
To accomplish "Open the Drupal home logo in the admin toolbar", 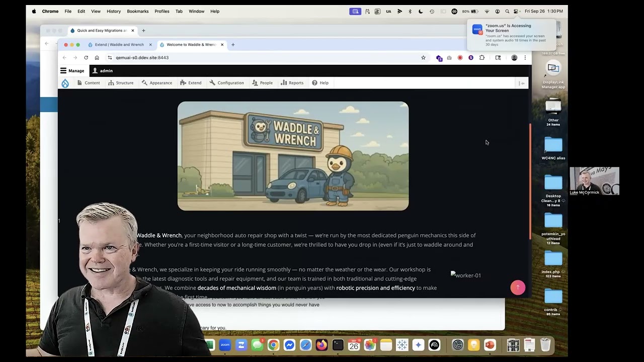I will pyautogui.click(x=65, y=83).
